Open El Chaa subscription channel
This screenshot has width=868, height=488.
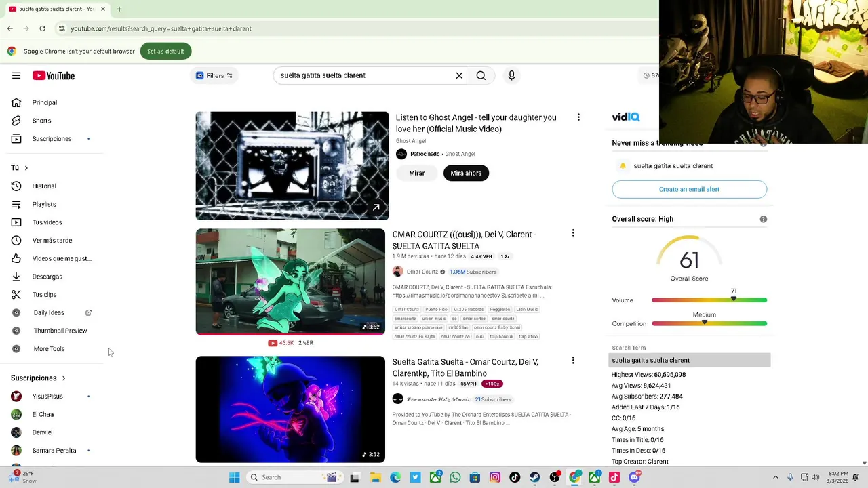coord(43,414)
